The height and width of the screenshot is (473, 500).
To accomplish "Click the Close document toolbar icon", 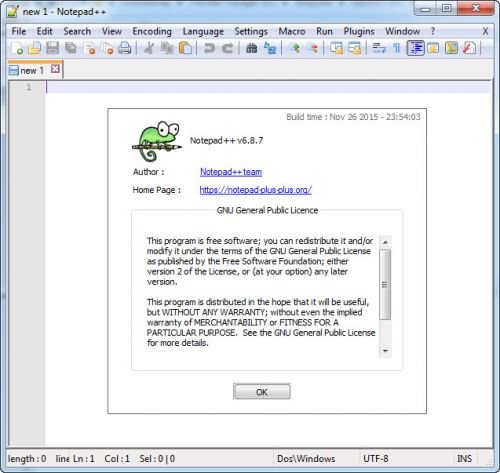I will (89, 48).
